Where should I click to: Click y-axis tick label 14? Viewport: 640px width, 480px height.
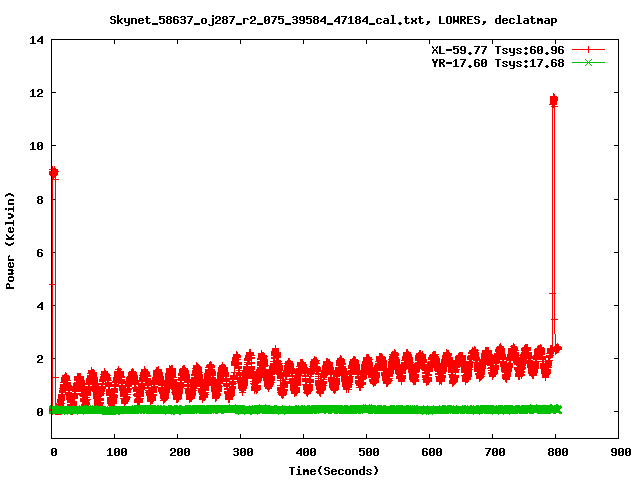(x=36, y=40)
